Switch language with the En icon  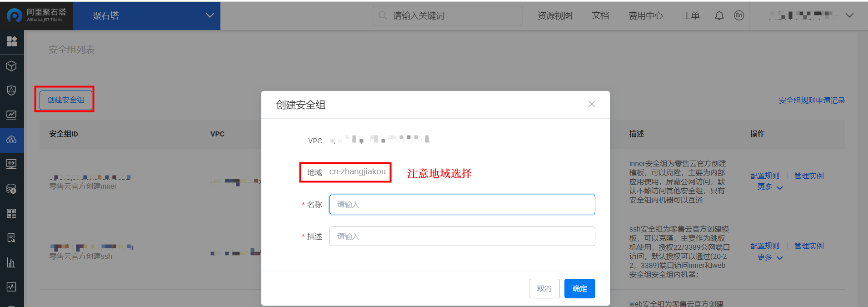point(739,16)
